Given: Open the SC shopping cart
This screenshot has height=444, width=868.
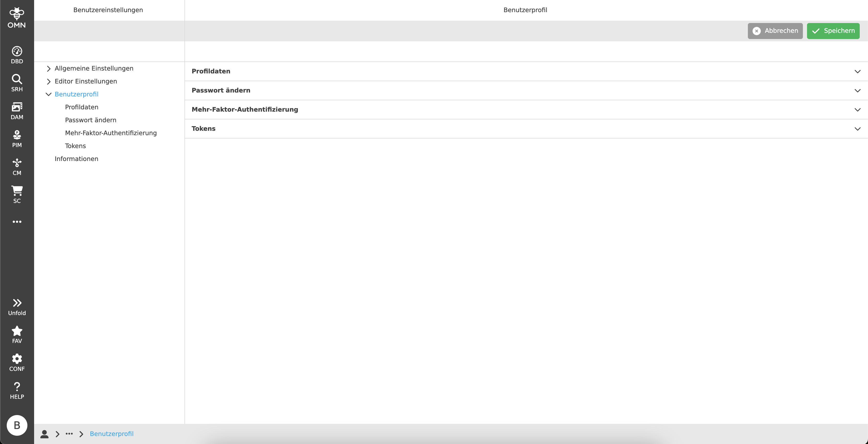Looking at the screenshot, I should 17,195.
